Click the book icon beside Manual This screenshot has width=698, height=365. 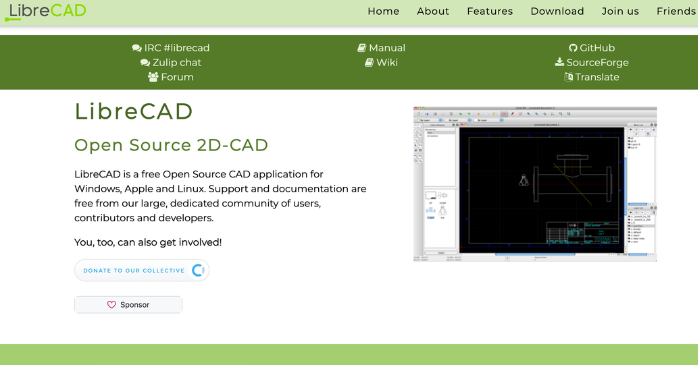point(362,48)
